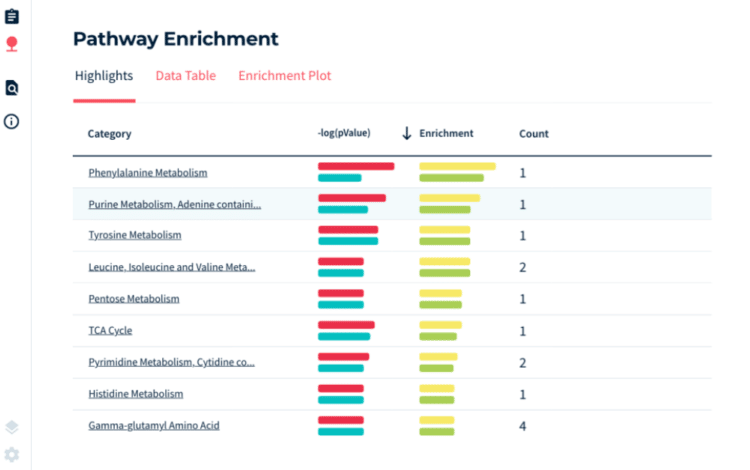Sort by the -log(pValue) column header
This screenshot has height=470, width=750.
tap(344, 134)
